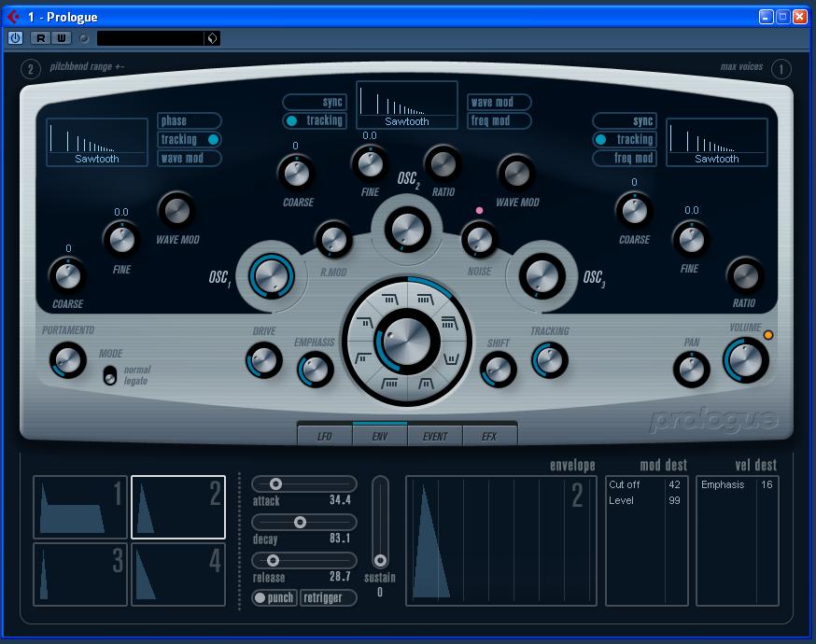Click the decay slider handle
Image resolution: width=816 pixels, height=644 pixels.
click(300, 522)
